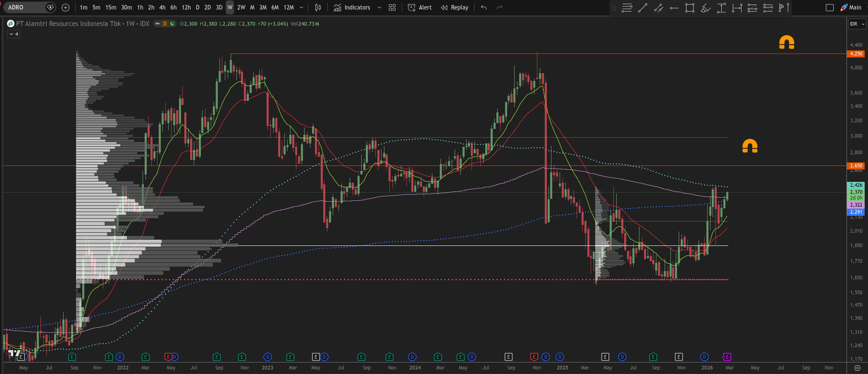Select the 12M interval
Image resolution: width=868 pixels, height=374 pixels.
pos(289,7)
